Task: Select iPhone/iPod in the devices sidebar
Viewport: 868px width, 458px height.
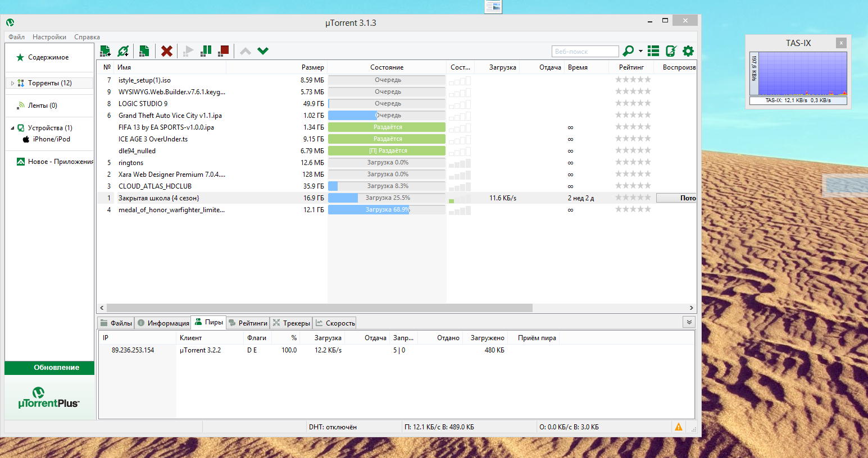Action: [x=51, y=139]
